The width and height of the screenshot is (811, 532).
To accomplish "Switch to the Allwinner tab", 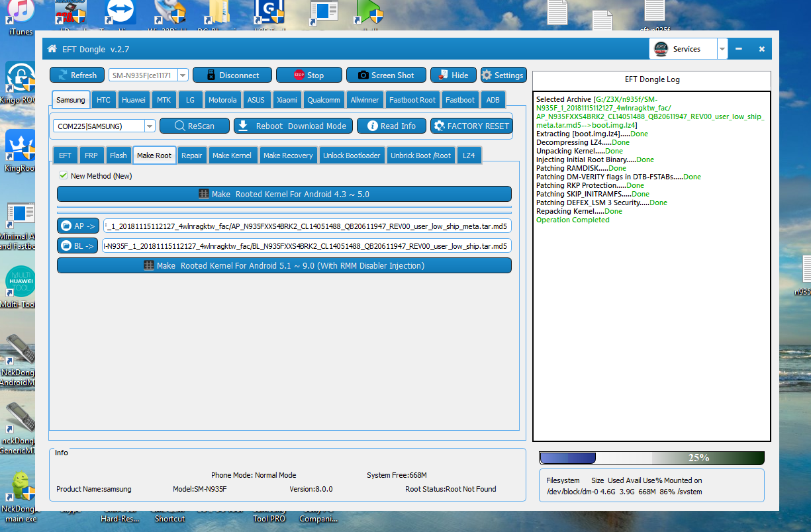I will (365, 100).
